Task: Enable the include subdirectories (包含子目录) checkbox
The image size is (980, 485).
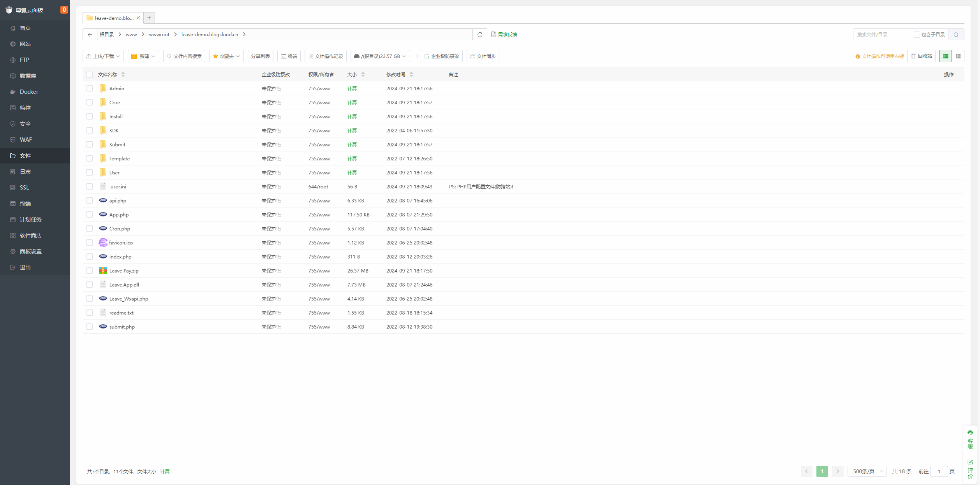Action: point(917,35)
